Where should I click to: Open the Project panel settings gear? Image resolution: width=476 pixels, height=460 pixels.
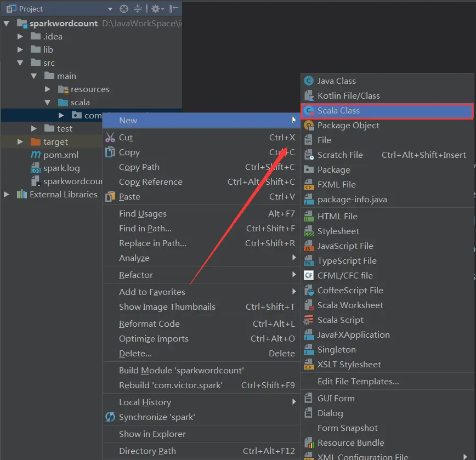[157, 9]
